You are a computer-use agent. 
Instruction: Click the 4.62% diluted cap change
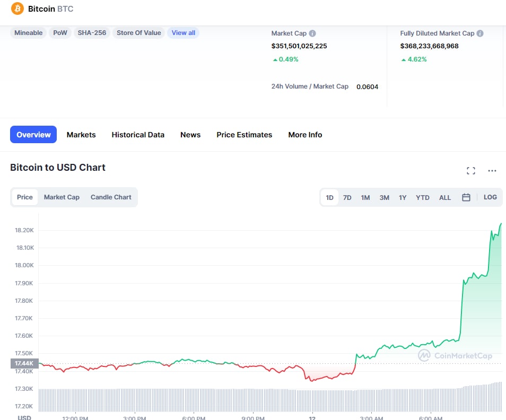click(414, 59)
